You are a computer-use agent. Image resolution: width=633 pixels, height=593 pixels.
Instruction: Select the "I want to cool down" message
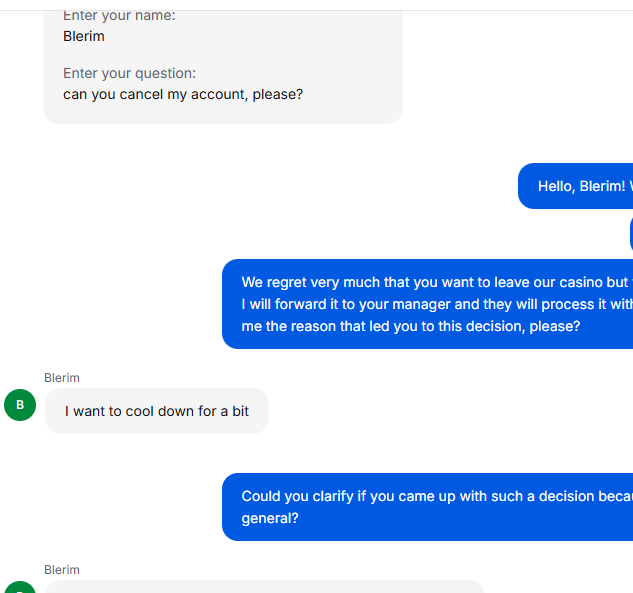tap(157, 411)
